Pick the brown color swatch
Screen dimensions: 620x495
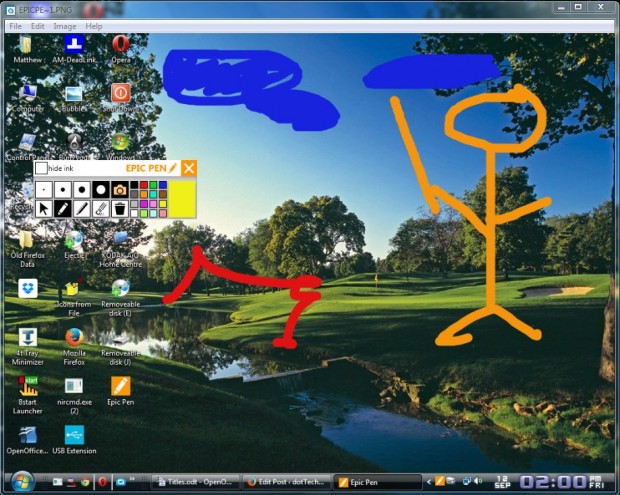click(x=163, y=195)
